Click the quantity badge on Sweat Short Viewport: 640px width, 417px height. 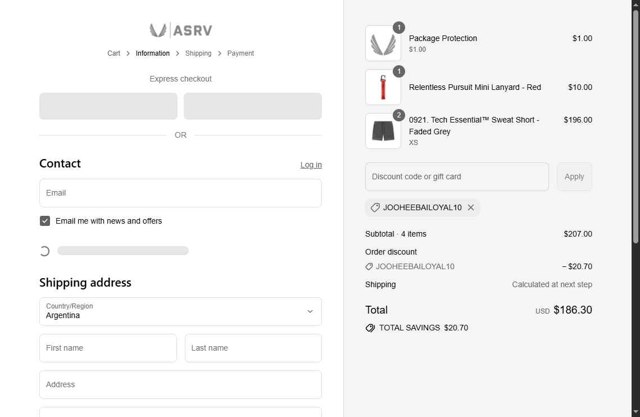pos(399,115)
